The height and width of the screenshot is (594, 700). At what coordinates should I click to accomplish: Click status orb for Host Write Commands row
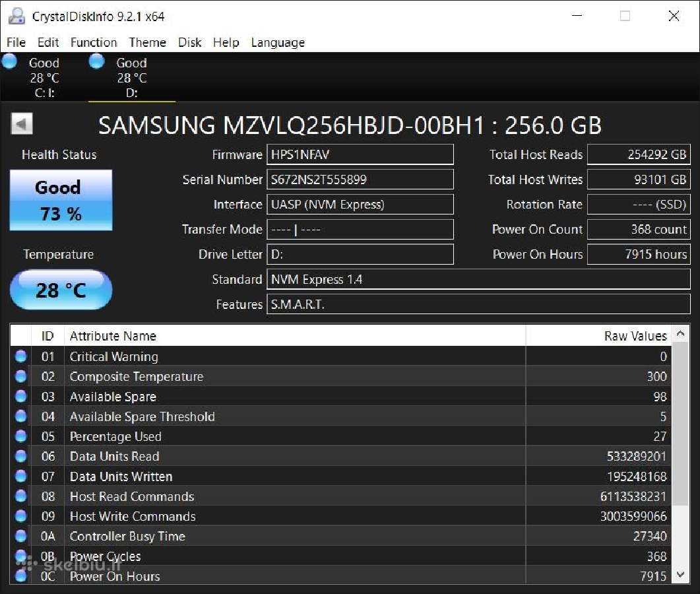(x=20, y=516)
